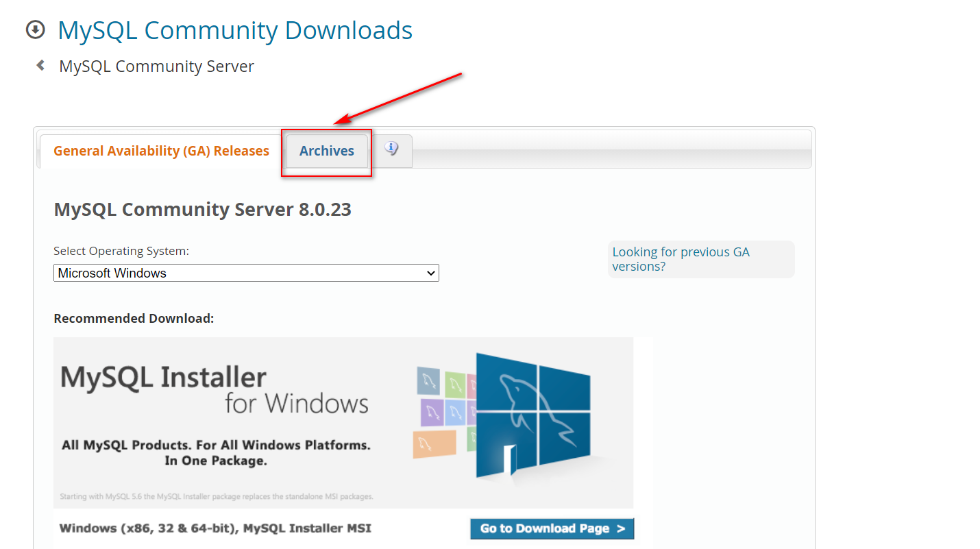
Task: Click the MySQL Installer for Windows banner
Action: [x=343, y=422]
